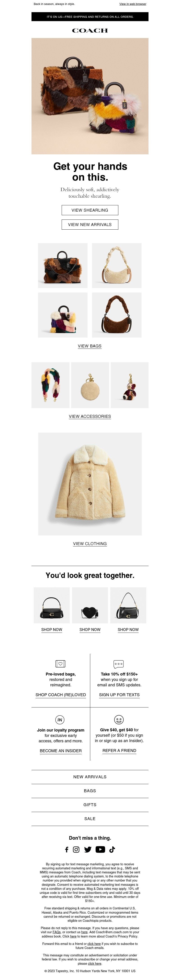Click the shearling coat product image
Screen dimensions: 180x980
tap(90, 484)
